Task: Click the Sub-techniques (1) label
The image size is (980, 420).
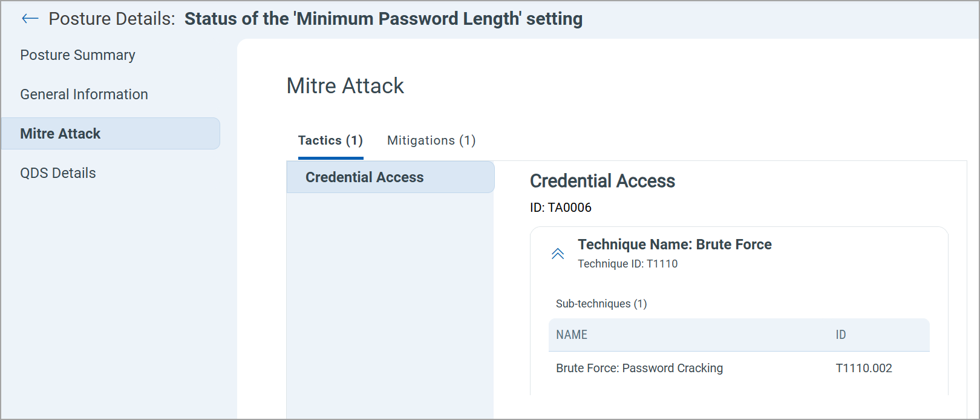Action: (x=601, y=304)
